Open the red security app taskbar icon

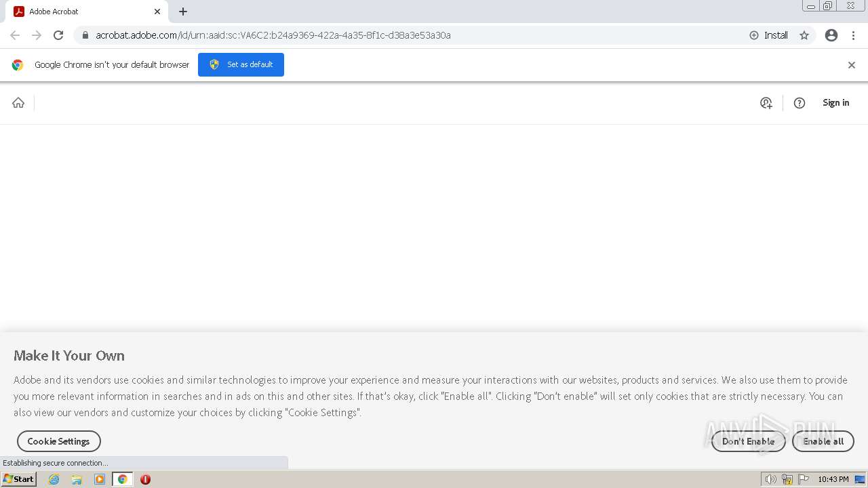tap(145, 479)
